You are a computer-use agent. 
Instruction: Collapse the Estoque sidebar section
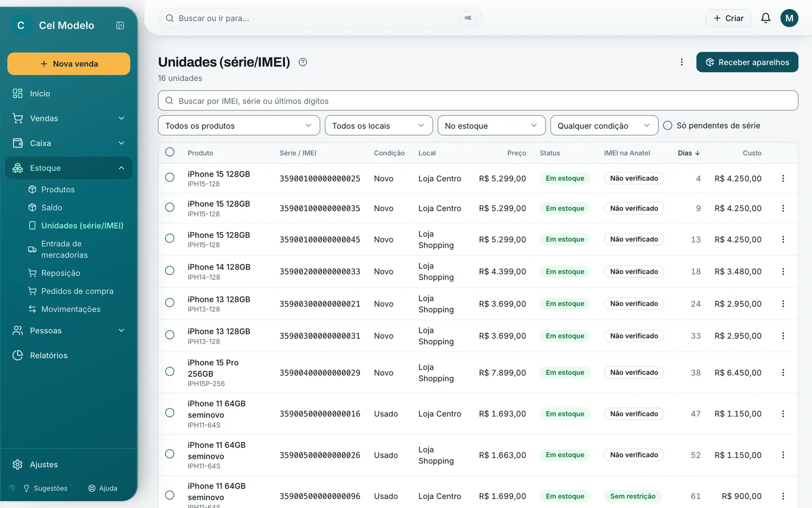tap(69, 168)
